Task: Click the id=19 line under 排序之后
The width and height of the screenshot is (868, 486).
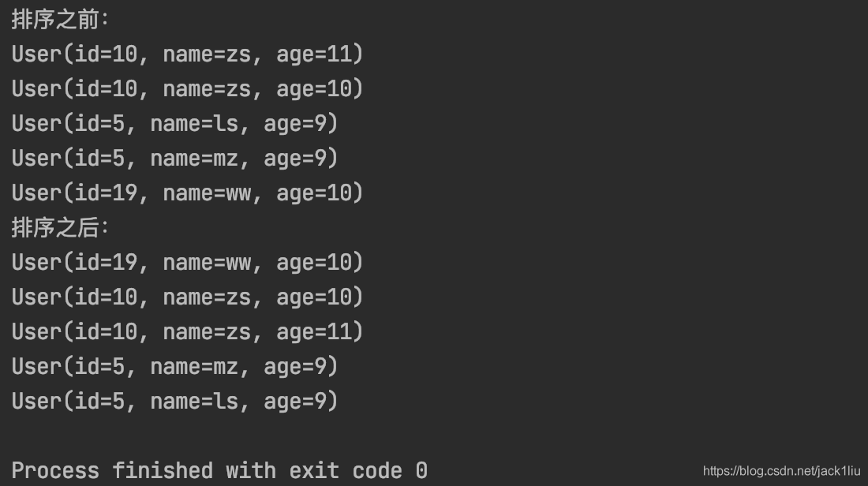Action: pyautogui.click(x=187, y=263)
